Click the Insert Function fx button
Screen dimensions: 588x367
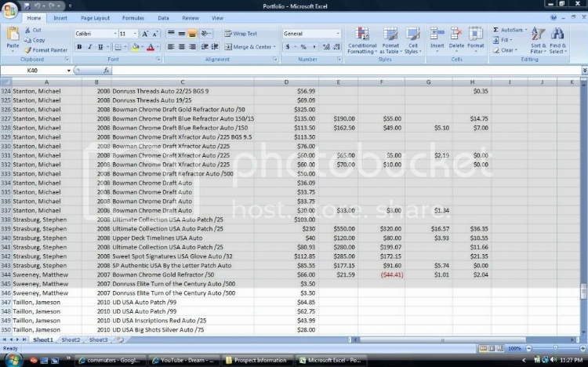(x=106, y=71)
